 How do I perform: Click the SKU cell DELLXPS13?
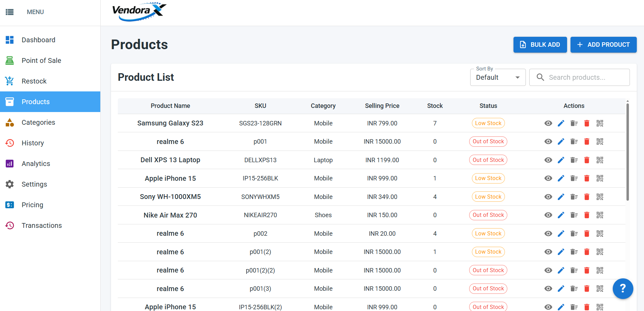260,160
